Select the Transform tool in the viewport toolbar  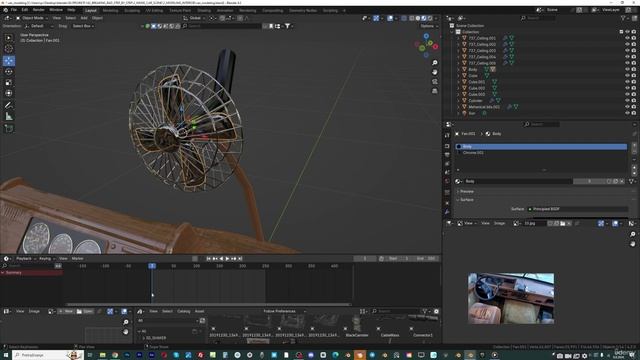9,93
